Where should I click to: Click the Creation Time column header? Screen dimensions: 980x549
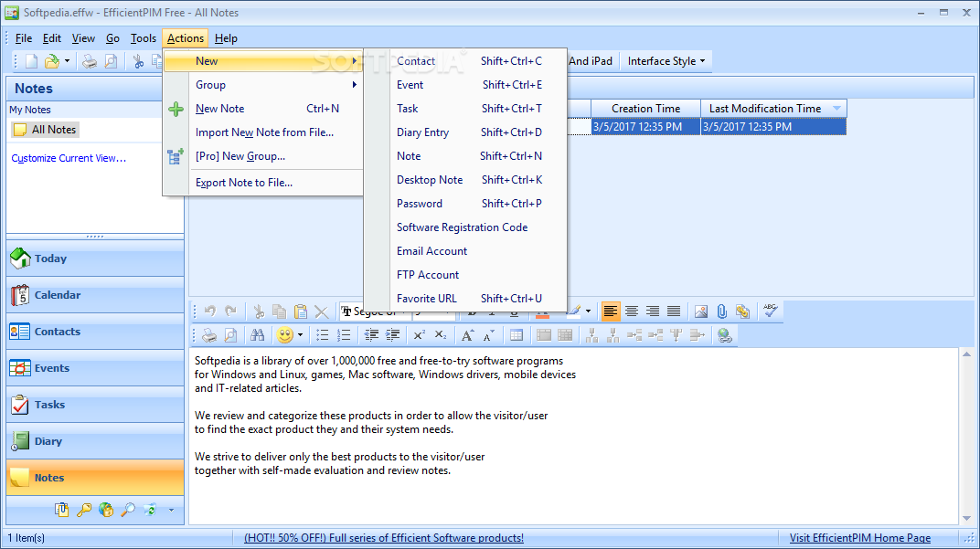point(645,109)
